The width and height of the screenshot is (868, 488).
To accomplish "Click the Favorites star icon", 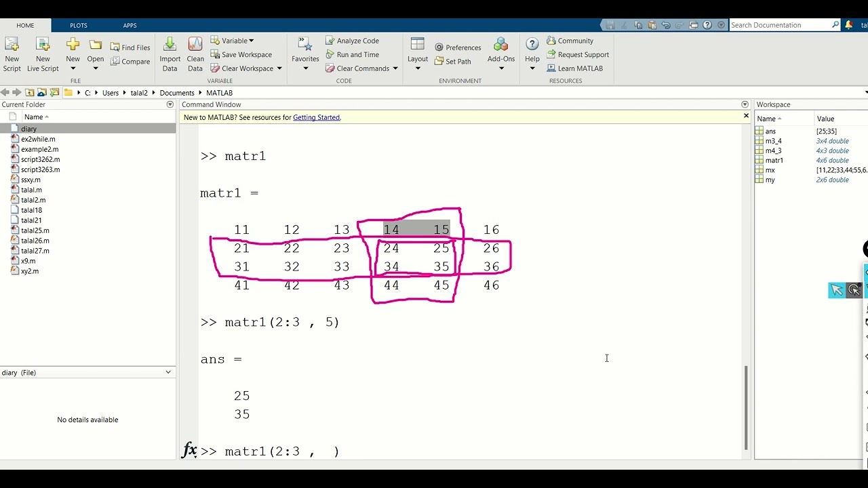I will tap(305, 45).
